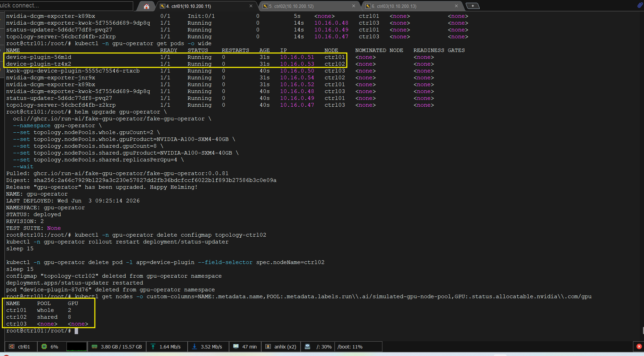Click the 'ctrl03 <none>' node row
This screenshot has width=644, height=356.
pyautogui.click(x=47, y=324)
